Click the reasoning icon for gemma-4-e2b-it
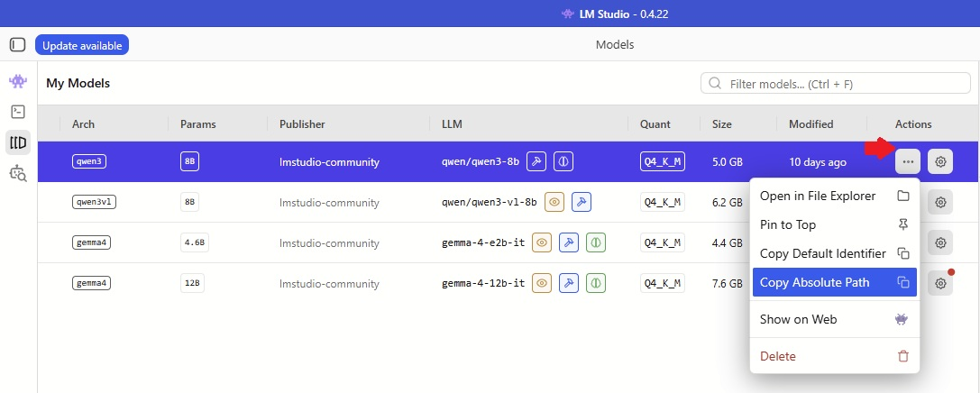Image resolution: width=980 pixels, height=393 pixels. 596,243
